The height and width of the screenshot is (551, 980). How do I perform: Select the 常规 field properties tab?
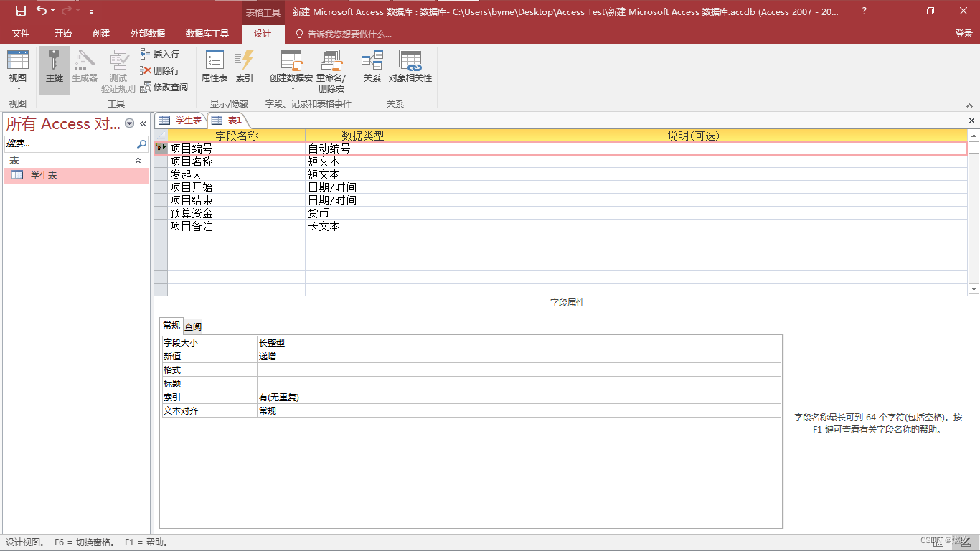pos(171,326)
